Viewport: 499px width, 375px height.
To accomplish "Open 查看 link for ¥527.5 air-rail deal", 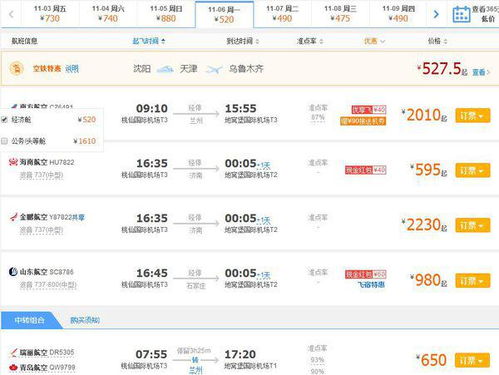I will (x=481, y=72).
